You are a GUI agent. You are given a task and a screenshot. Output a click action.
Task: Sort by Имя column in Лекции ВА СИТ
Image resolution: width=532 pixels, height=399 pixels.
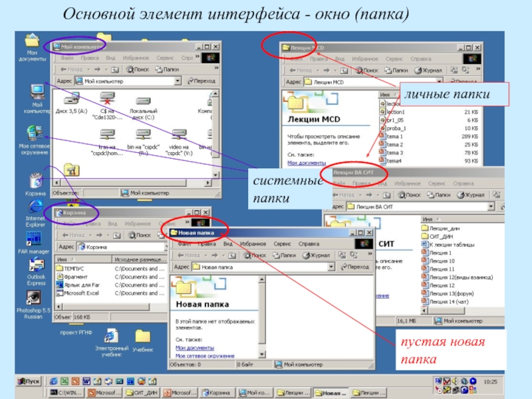click(462, 219)
